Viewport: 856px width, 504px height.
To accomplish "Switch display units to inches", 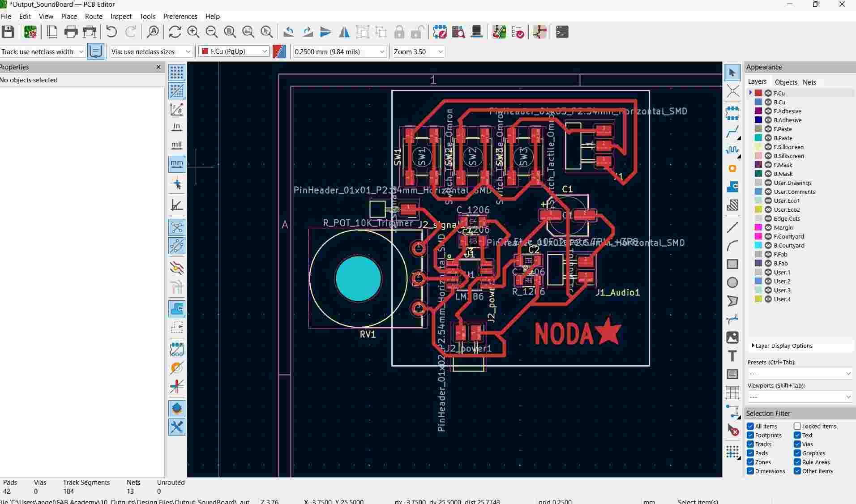I will coord(176,127).
